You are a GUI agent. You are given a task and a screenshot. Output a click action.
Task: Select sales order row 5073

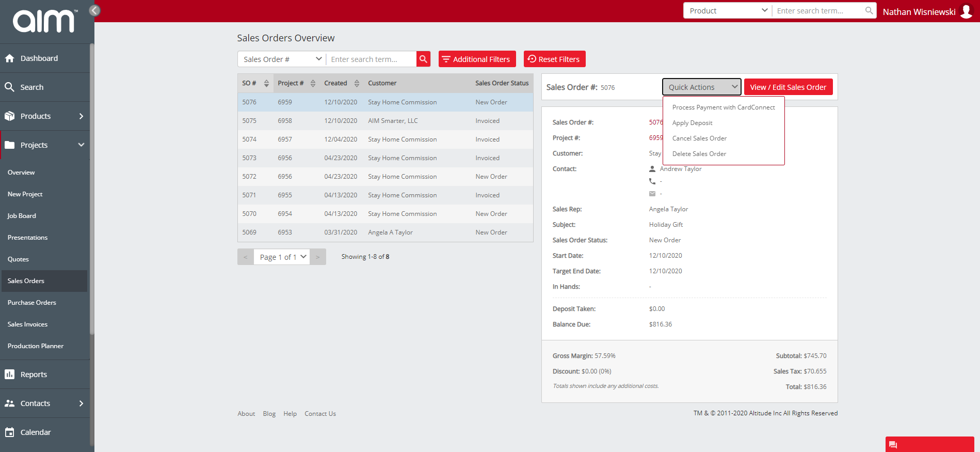[x=385, y=158]
